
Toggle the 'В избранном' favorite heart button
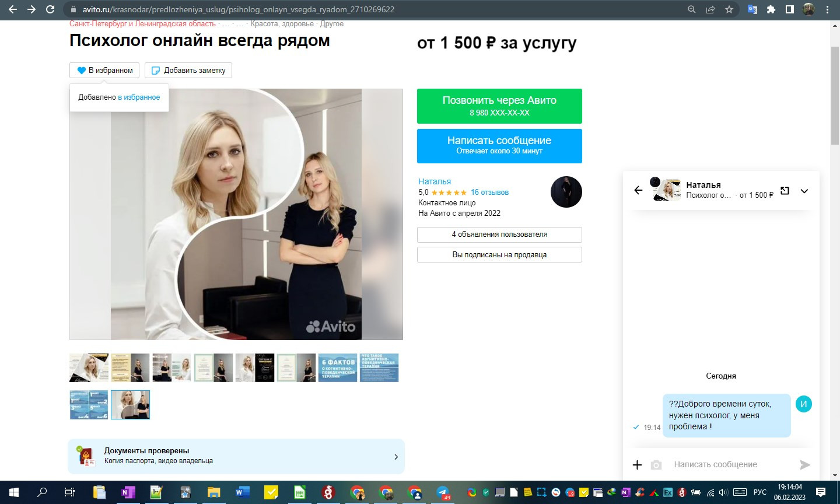104,70
